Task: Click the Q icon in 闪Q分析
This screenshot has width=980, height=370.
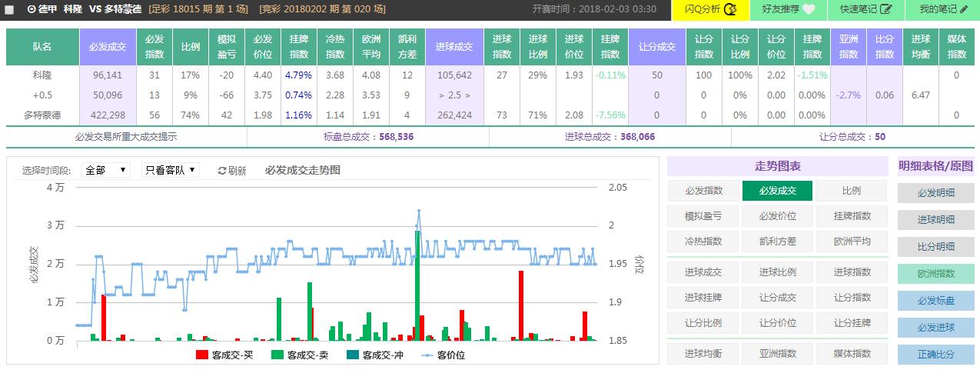Action: click(x=731, y=9)
